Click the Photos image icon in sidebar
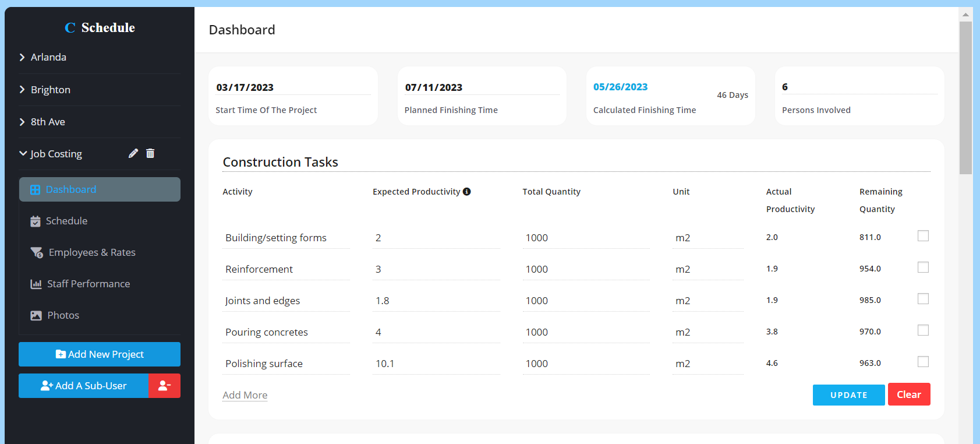 point(36,315)
